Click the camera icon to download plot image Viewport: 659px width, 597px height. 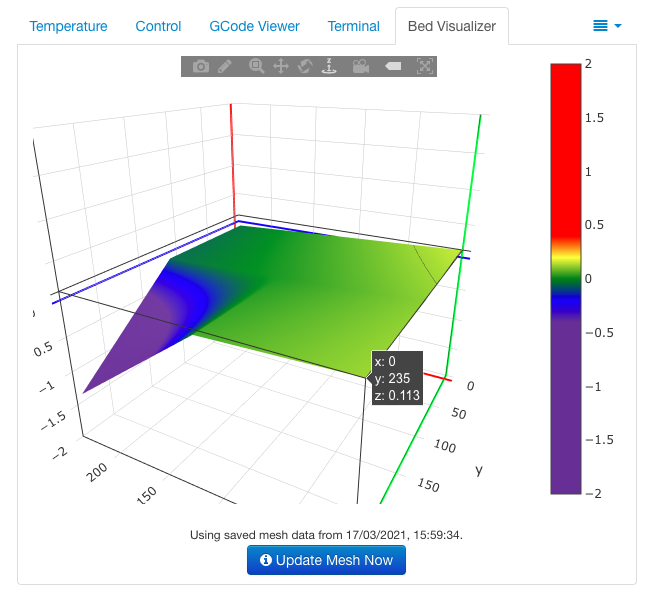pos(201,66)
